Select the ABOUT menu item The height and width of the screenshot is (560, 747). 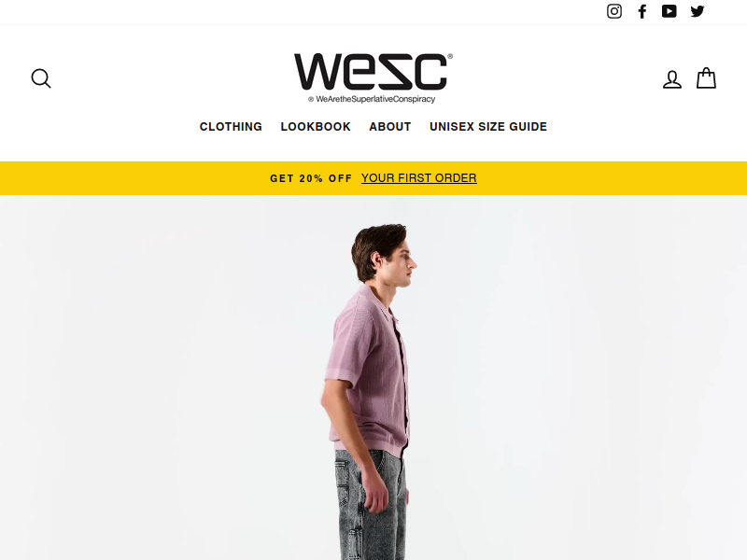[x=390, y=127]
